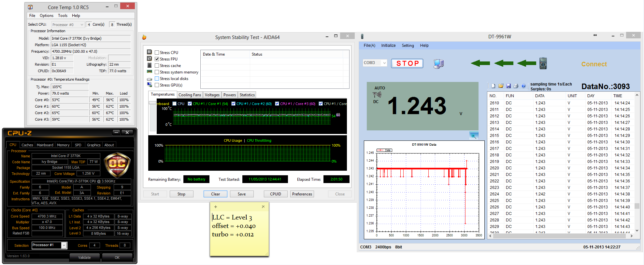This screenshot has height=265, width=644.
Task: Open the Options menu in Core Temp
Action: [x=47, y=16]
